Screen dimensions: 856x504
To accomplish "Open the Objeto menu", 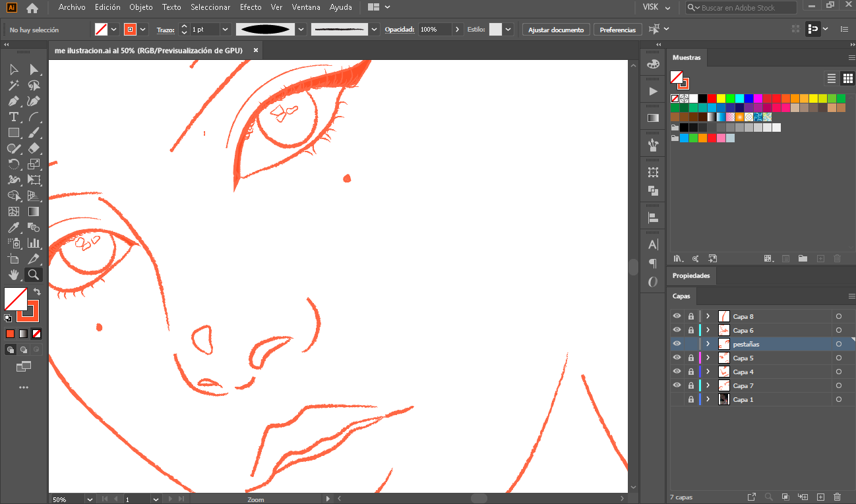I will [x=141, y=7].
